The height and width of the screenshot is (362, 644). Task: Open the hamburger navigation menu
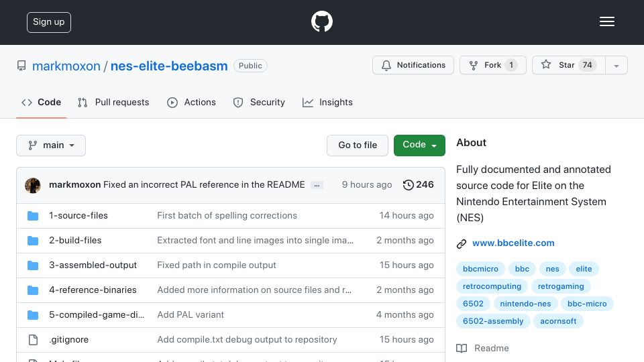tap(606, 21)
